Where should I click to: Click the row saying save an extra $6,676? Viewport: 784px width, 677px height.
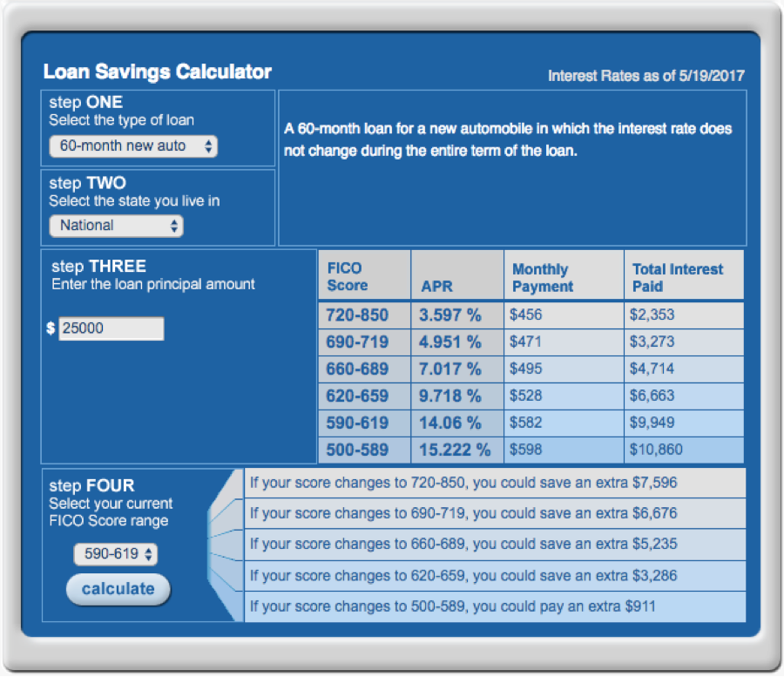[495, 513]
